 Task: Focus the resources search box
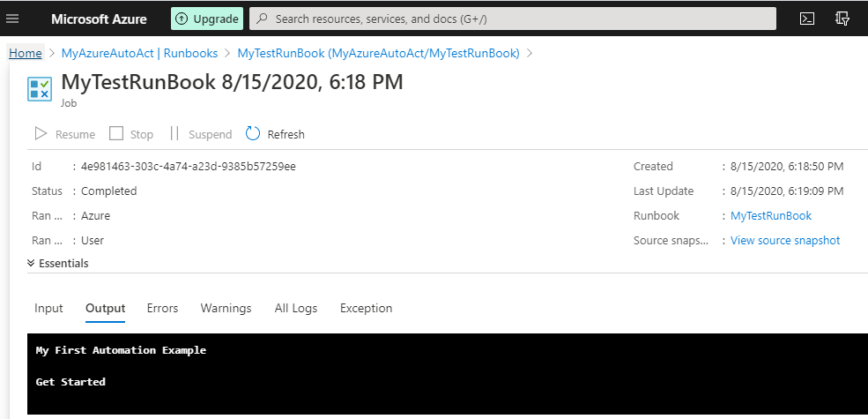(511, 19)
